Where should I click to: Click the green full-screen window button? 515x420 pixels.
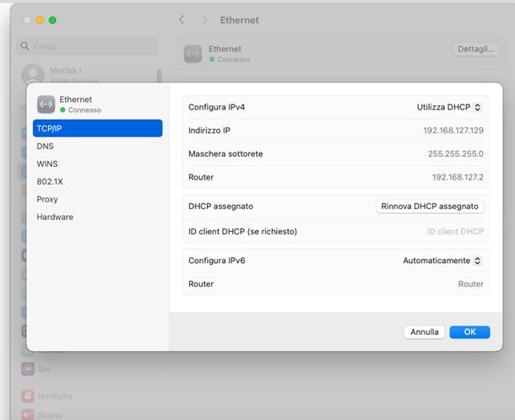coord(52,20)
